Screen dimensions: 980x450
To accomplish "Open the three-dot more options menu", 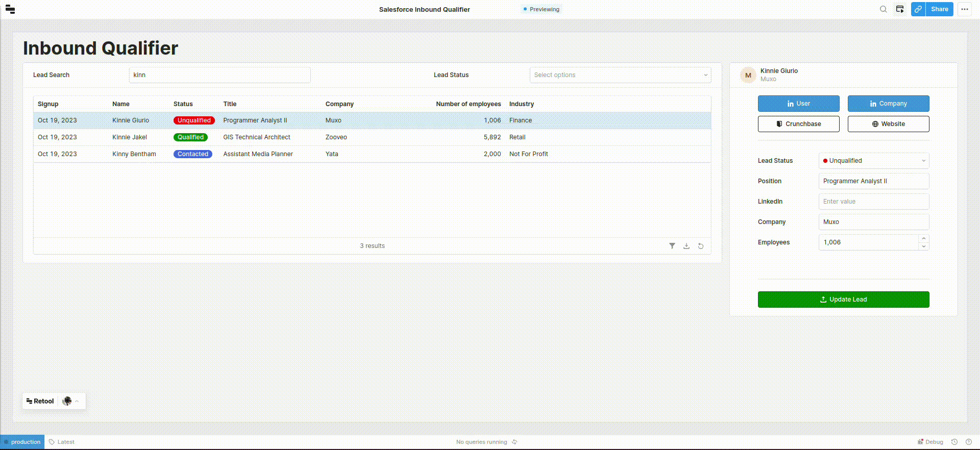I will pos(965,9).
